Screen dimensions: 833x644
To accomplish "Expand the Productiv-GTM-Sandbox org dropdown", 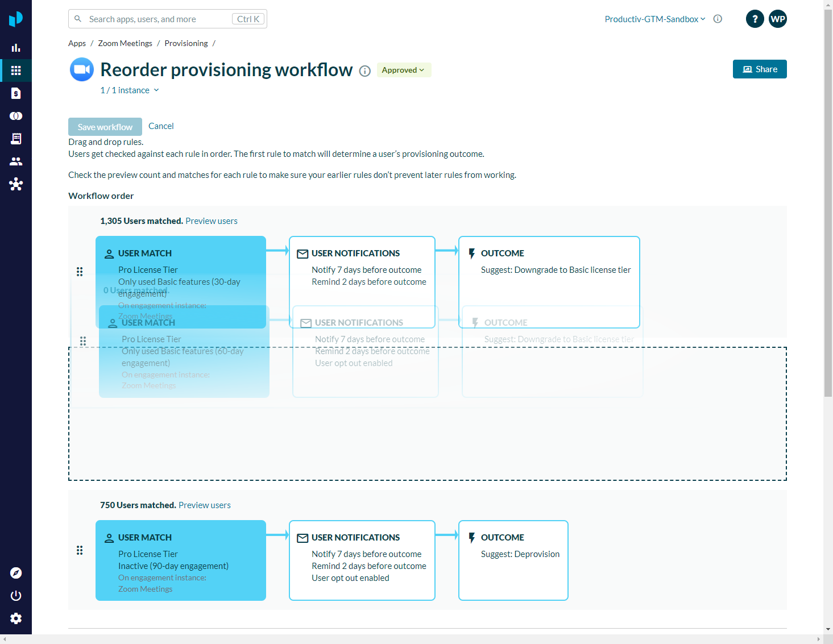I will [x=654, y=19].
